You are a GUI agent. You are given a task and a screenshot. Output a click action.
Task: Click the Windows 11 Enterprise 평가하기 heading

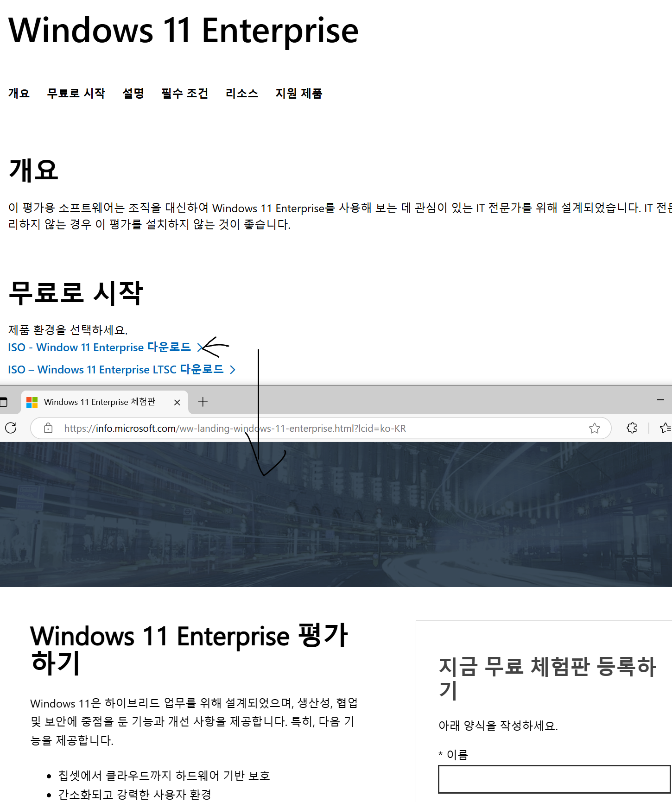click(189, 649)
